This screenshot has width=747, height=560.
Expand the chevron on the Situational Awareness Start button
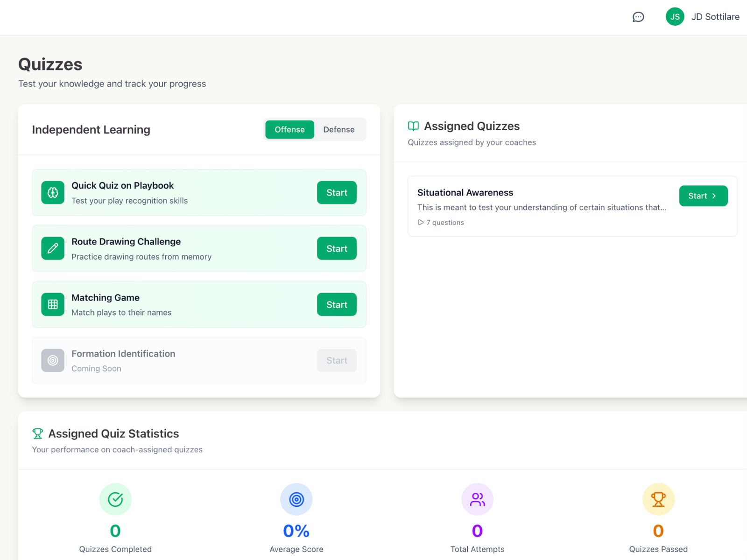click(x=714, y=196)
